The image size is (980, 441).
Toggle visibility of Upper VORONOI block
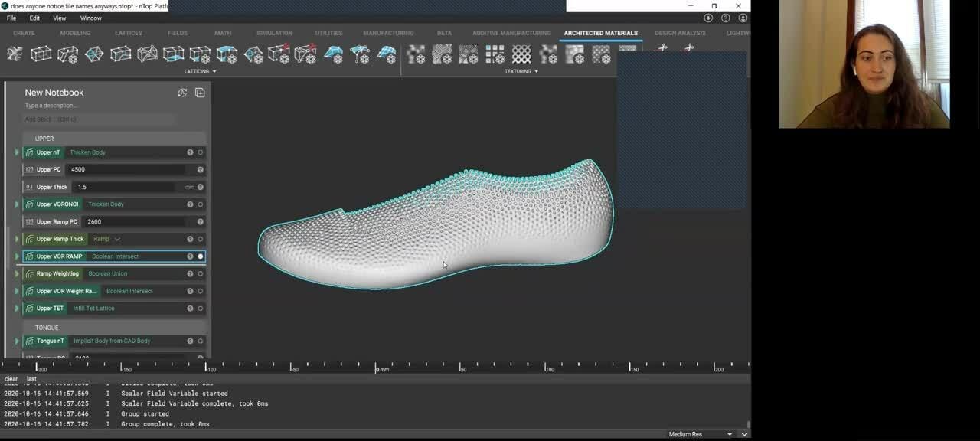coord(201,204)
